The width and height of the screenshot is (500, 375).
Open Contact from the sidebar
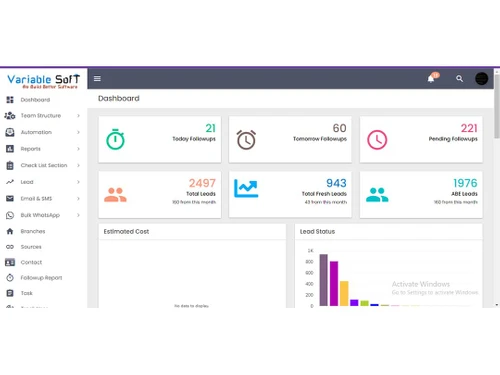tap(31, 262)
